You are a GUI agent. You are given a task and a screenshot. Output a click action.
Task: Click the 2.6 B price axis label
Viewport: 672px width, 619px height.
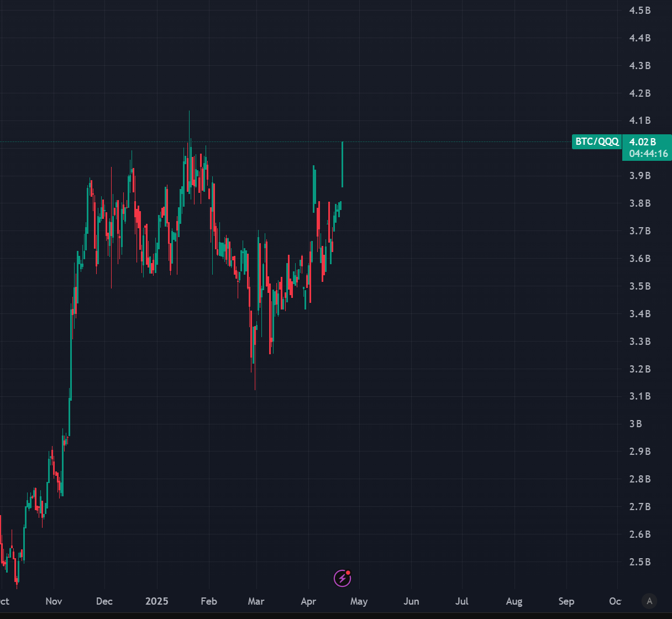click(x=640, y=534)
